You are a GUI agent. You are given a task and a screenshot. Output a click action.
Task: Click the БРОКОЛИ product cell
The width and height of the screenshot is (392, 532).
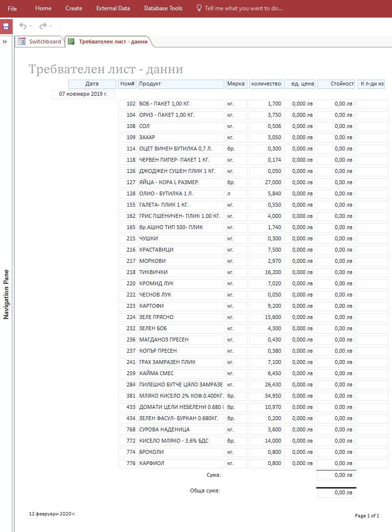(181, 452)
